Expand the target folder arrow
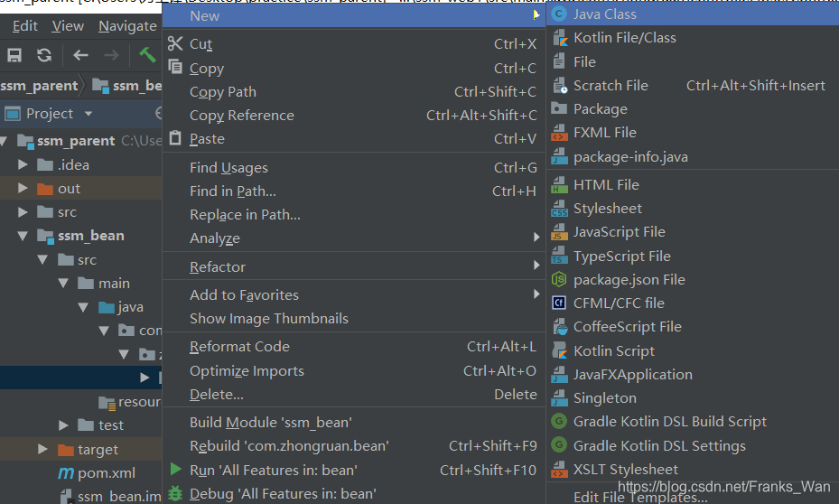Screen dimensions: 839x504 coord(42,449)
